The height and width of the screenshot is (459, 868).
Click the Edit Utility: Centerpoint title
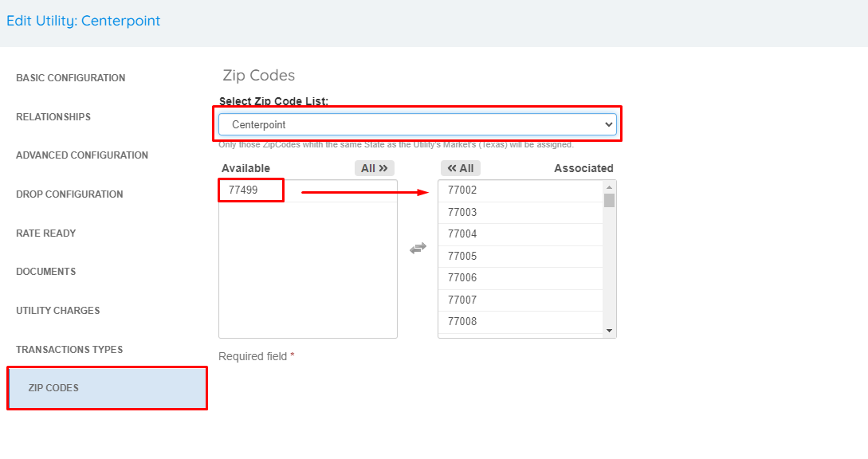coord(83,21)
